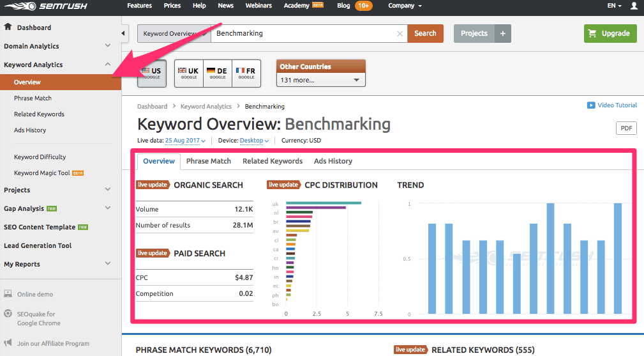The height and width of the screenshot is (356, 644).
Task: Open News in the top menu
Action: 225,6
